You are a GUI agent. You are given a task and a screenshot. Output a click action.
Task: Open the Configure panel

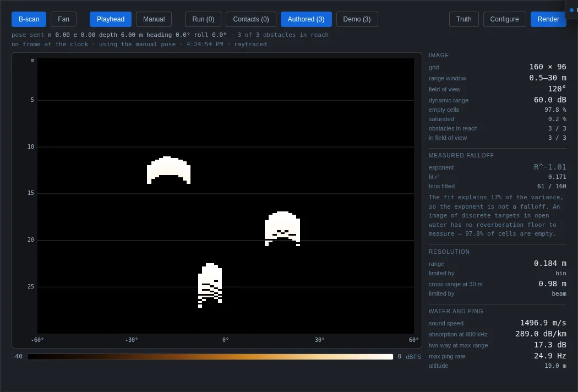coord(504,19)
